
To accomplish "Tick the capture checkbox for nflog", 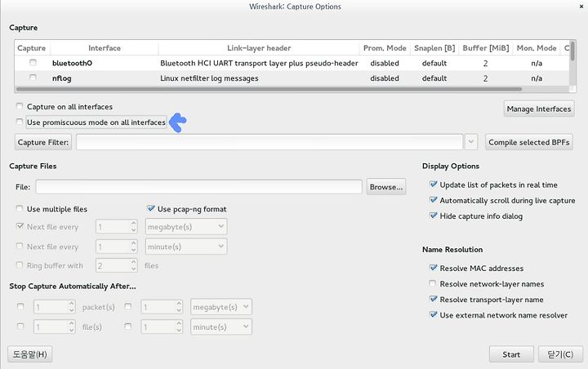I will pos(33,78).
